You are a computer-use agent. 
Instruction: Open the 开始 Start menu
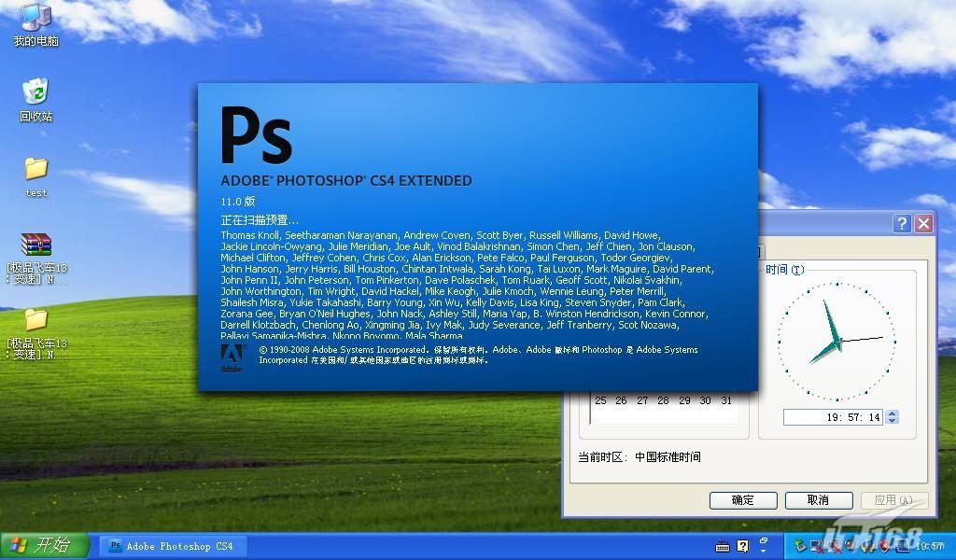[44, 545]
